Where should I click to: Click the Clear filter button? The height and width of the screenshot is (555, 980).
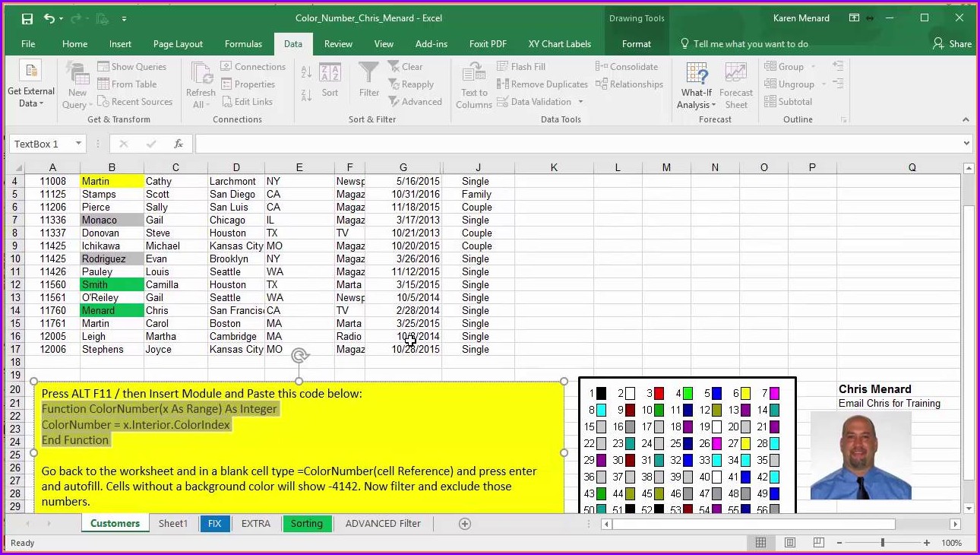[406, 67]
